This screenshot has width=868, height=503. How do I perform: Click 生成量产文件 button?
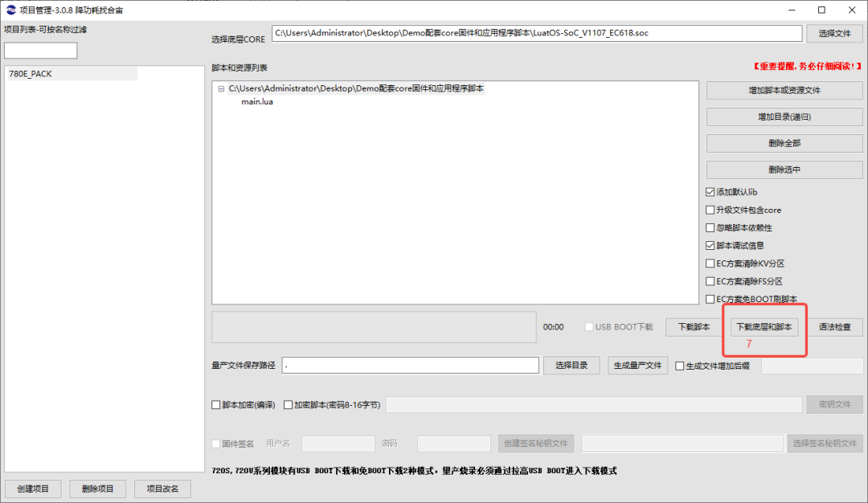(x=637, y=366)
